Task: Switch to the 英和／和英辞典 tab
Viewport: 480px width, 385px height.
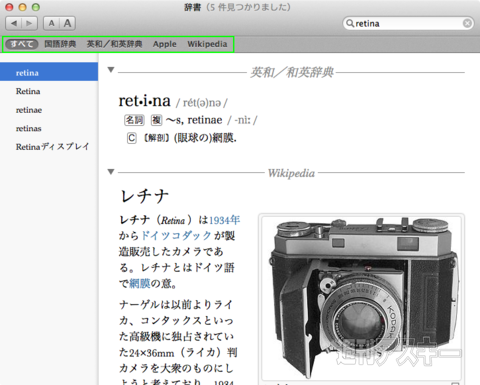Action: tap(114, 44)
